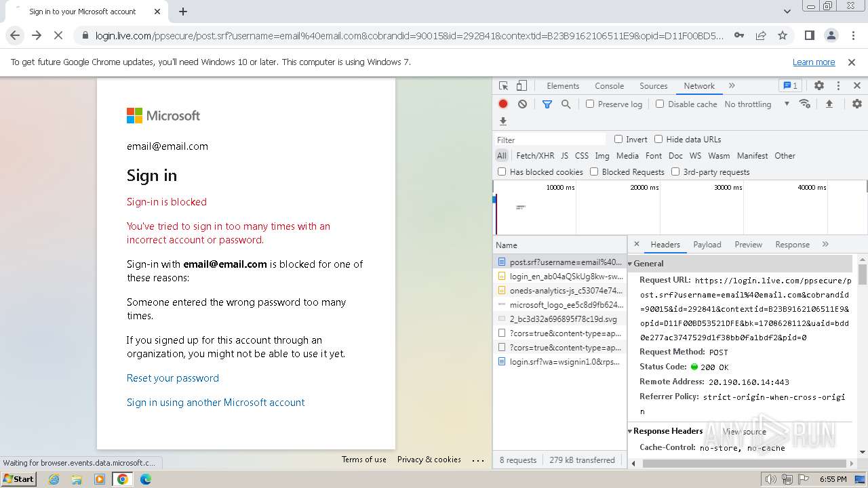This screenshot has height=488, width=868.
Task: Open the Payload tab
Action: pyautogui.click(x=707, y=245)
